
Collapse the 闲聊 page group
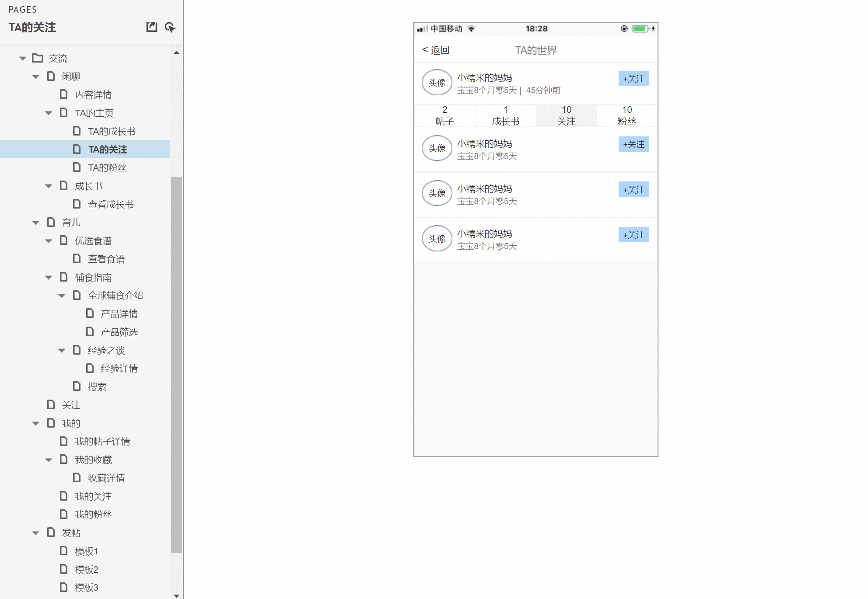pos(36,77)
